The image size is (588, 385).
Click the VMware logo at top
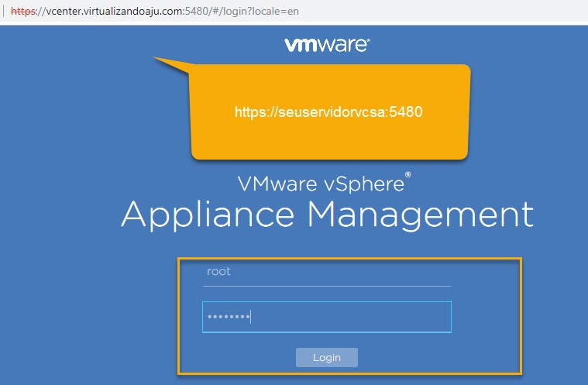pos(326,45)
